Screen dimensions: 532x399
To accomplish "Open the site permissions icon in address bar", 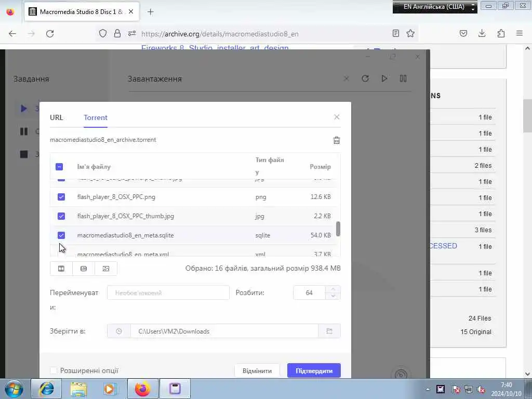I will (132, 33).
